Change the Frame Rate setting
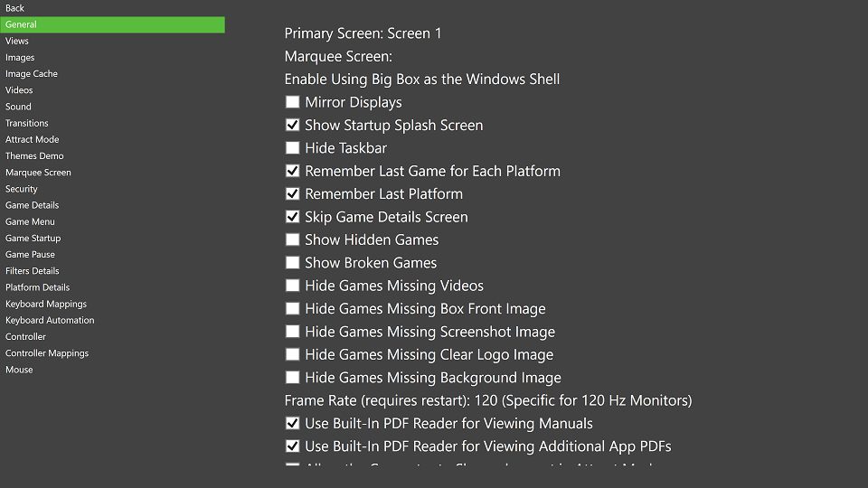868x488 pixels. (487, 400)
